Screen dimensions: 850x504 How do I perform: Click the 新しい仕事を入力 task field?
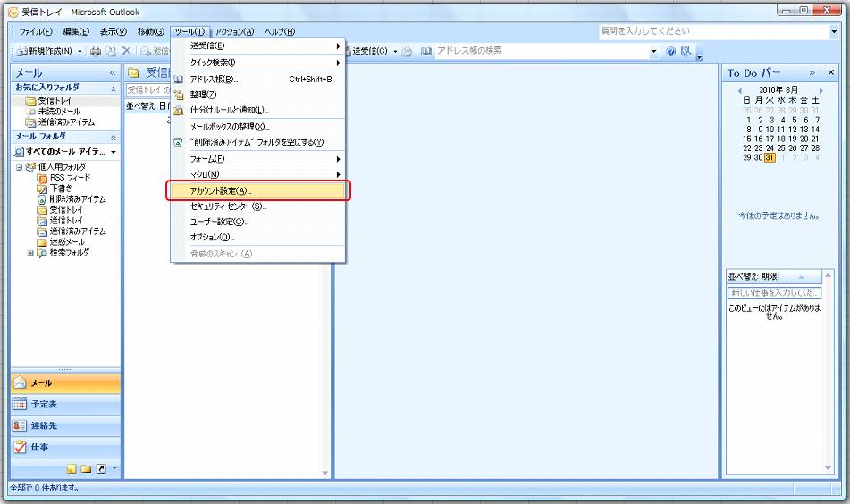[x=774, y=292]
